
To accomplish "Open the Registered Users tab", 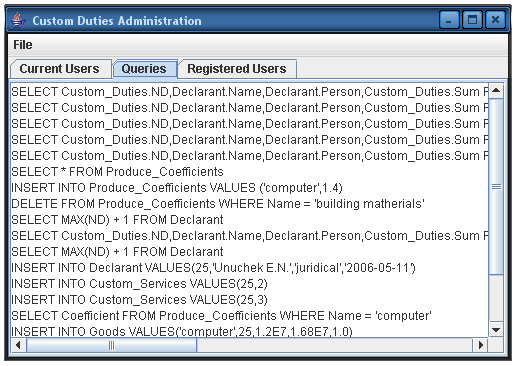I will point(237,69).
